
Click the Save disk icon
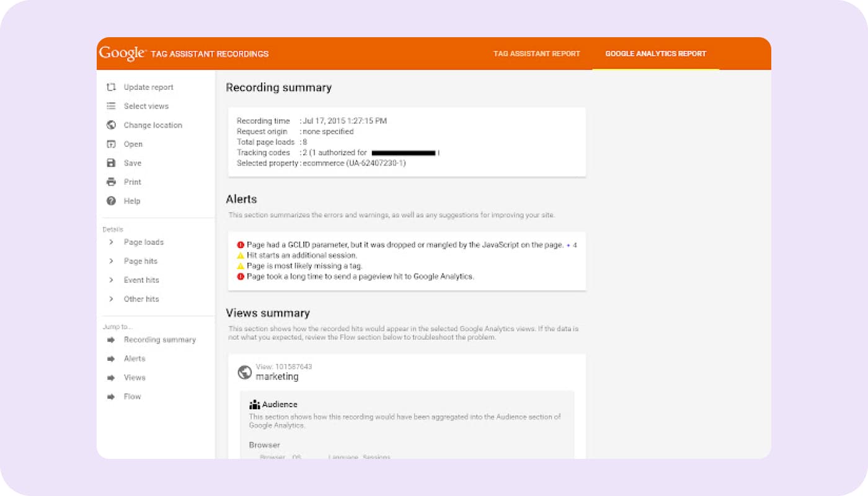coord(111,163)
